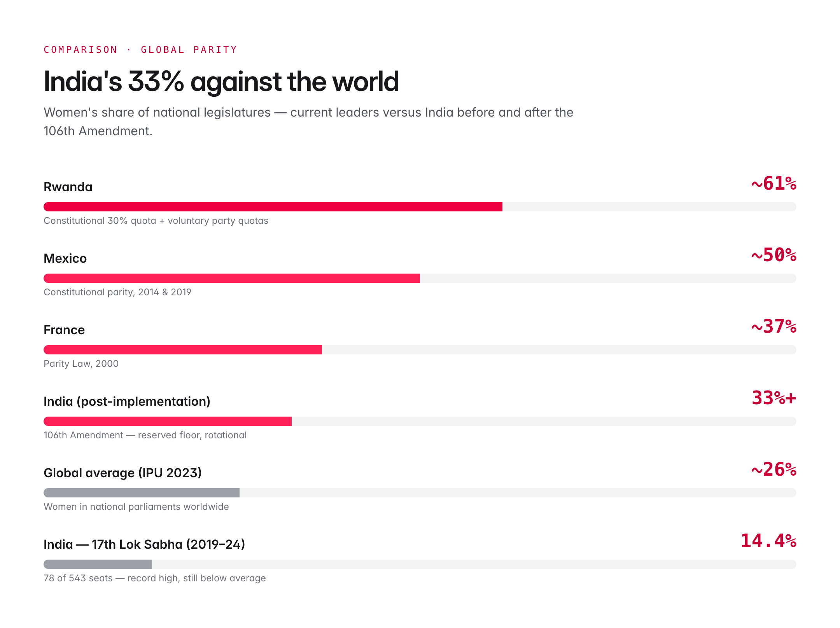
Task: Click the ~61% value for Rwanda
Action: [773, 183]
